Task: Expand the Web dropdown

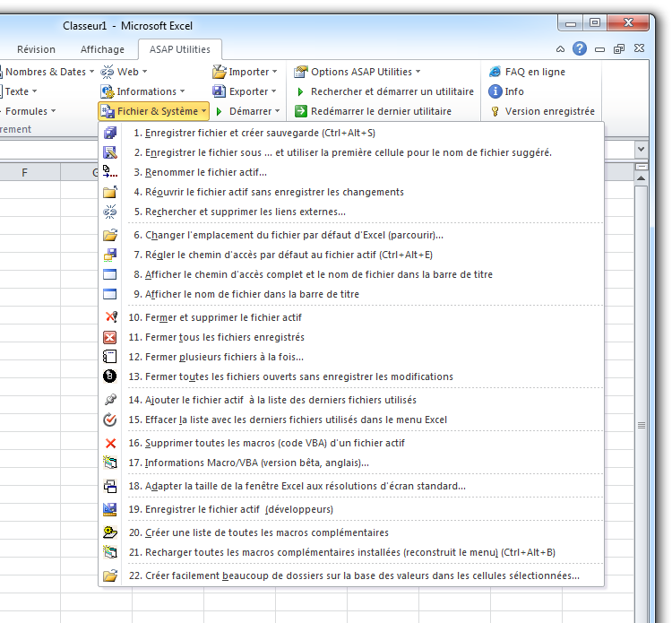Action: pos(124,72)
